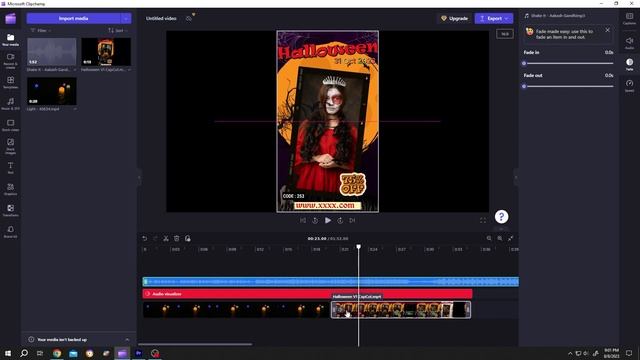Open Premiere Pro from the taskbar
640x360 pixels.
[x=138, y=353]
